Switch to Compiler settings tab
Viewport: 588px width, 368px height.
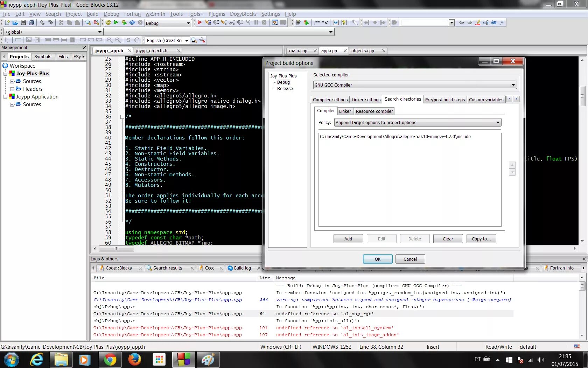(x=330, y=100)
